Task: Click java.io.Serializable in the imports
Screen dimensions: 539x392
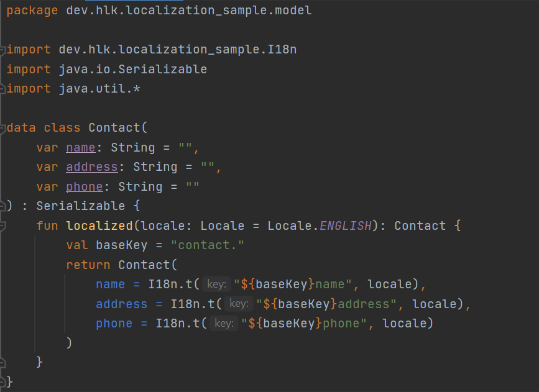Action: pyautogui.click(x=133, y=69)
